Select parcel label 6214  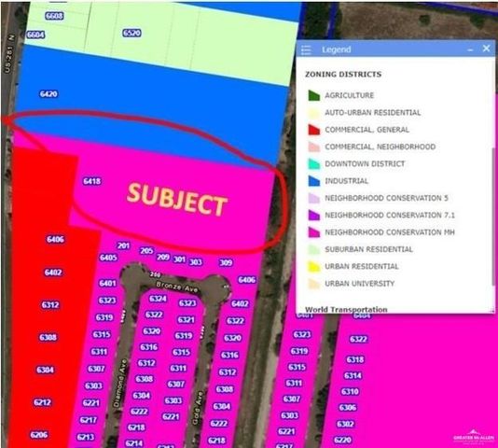click(133, 443)
